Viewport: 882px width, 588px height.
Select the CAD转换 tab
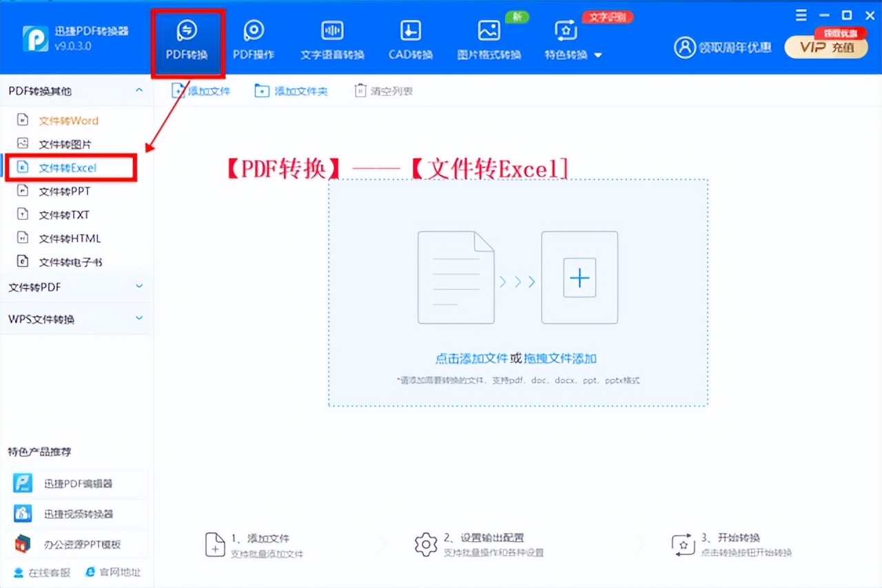pos(411,40)
